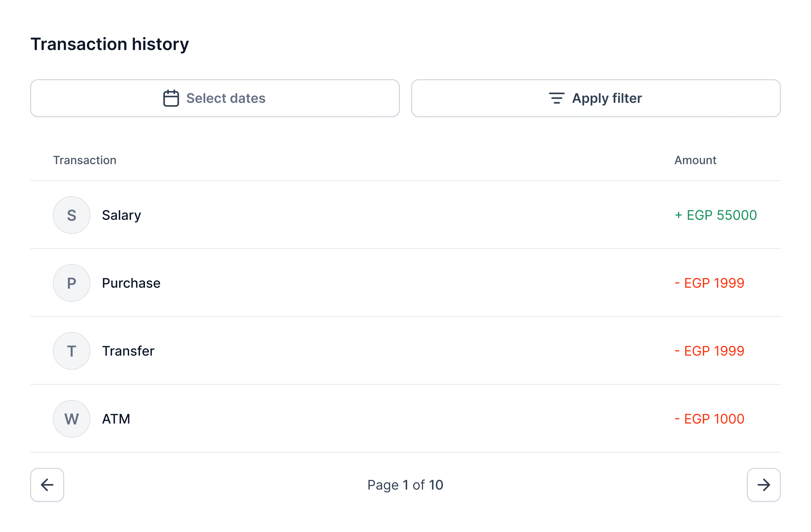Click the calendar icon in Select dates
The image size is (811, 532).
(171, 98)
